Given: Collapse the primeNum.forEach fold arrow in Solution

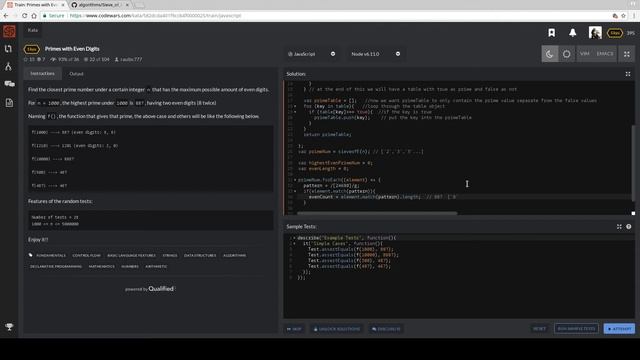Looking at the screenshot, I should tap(295, 180).
